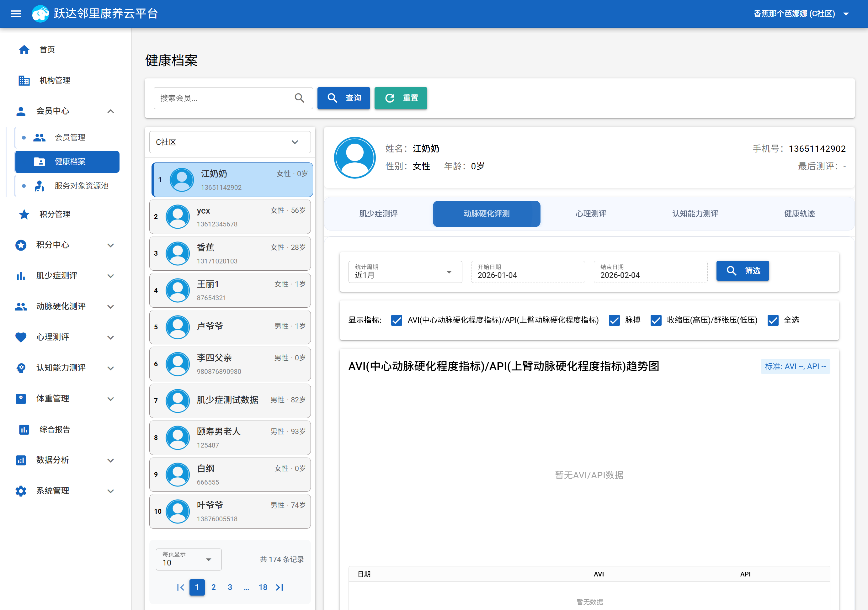The image size is (868, 610).
Task: Click the 查询 search button
Action: coord(343,98)
